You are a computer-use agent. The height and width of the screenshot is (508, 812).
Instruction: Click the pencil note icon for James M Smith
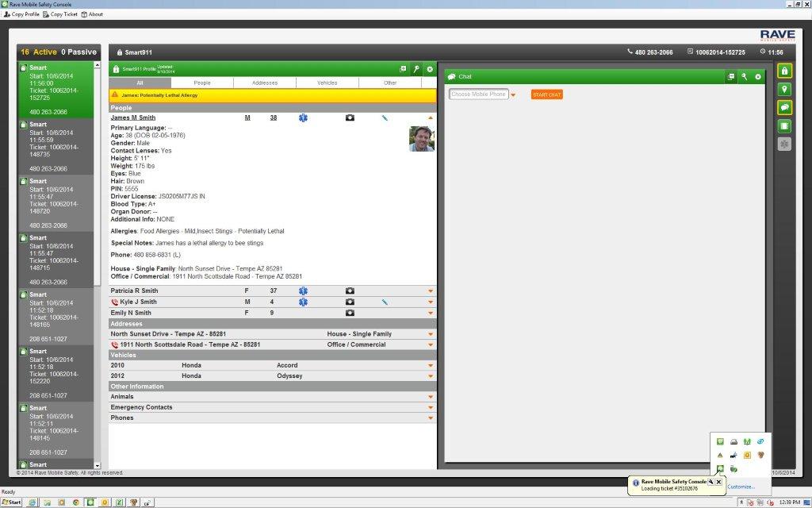[385, 117]
